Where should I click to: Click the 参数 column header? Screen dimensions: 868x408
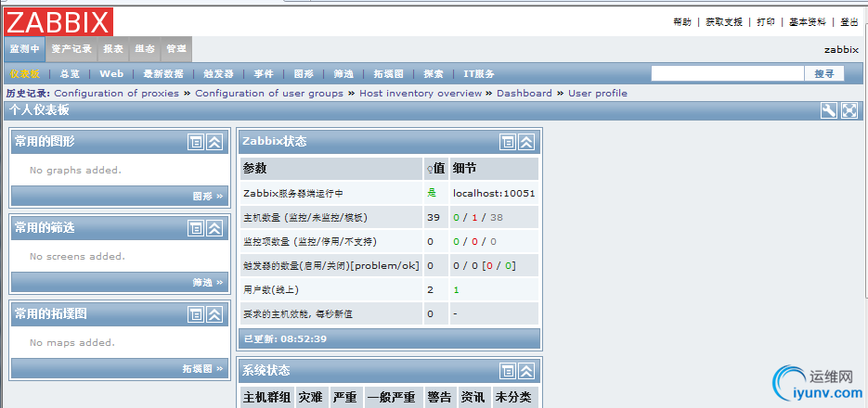(331, 169)
